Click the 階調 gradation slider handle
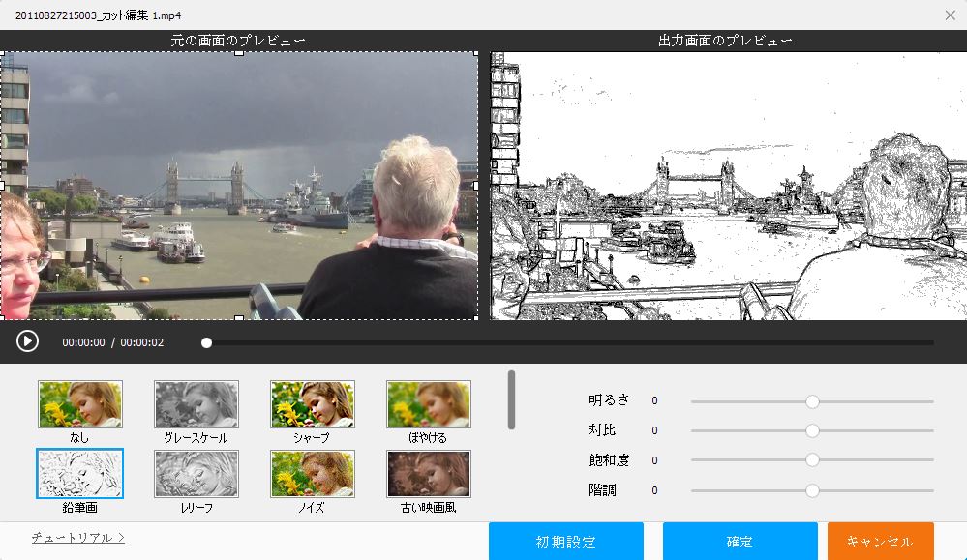 click(812, 490)
